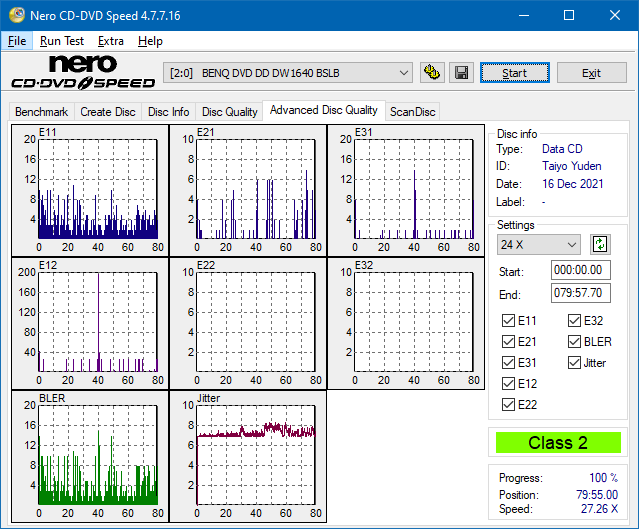The image size is (639, 529).
Task: Click the E12 error graph
Action: click(90, 323)
